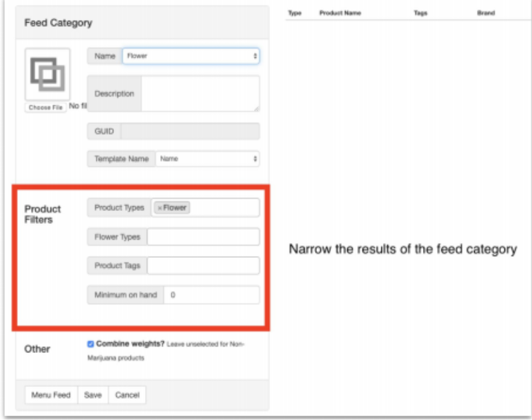Uncheck Combine weights for Non-Marijuana products
Screen dimensions: 532x420
point(92,344)
